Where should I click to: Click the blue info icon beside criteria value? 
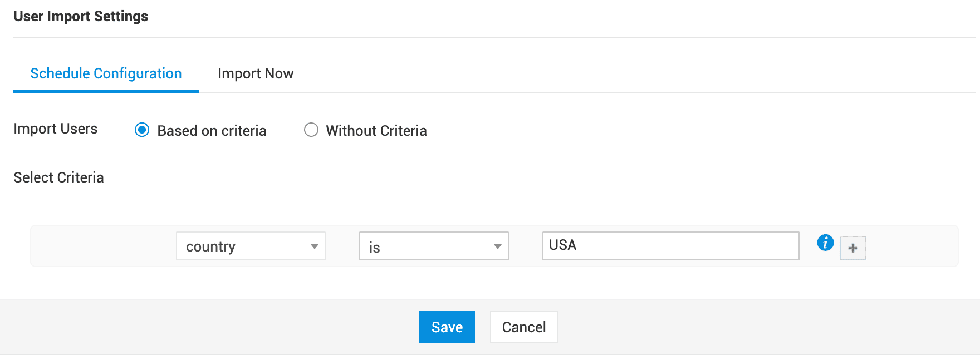(x=825, y=243)
